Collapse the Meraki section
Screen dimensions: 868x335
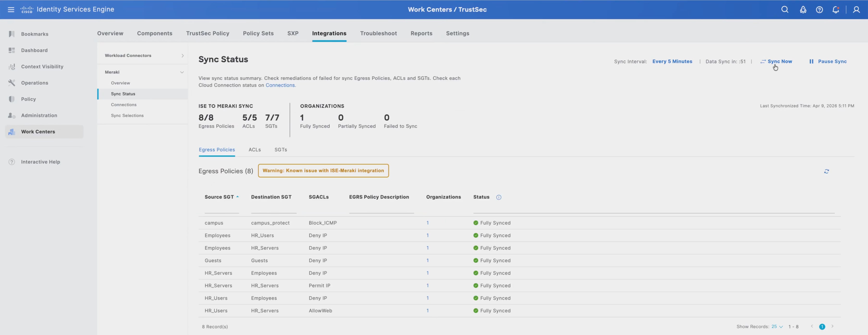click(x=182, y=72)
